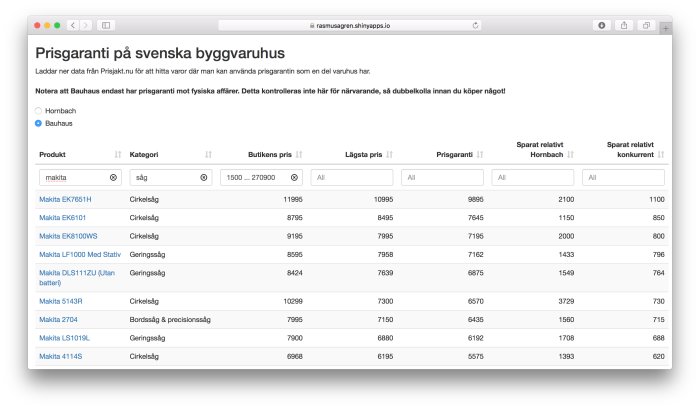
Task: Click the 3729 saved relative Hornbach cell
Action: pos(566,301)
